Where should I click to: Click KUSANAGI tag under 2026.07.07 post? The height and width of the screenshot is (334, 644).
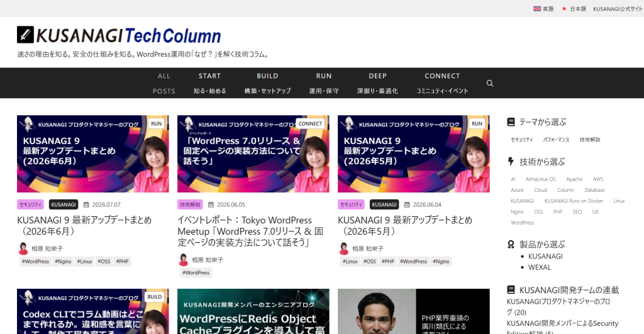click(64, 204)
